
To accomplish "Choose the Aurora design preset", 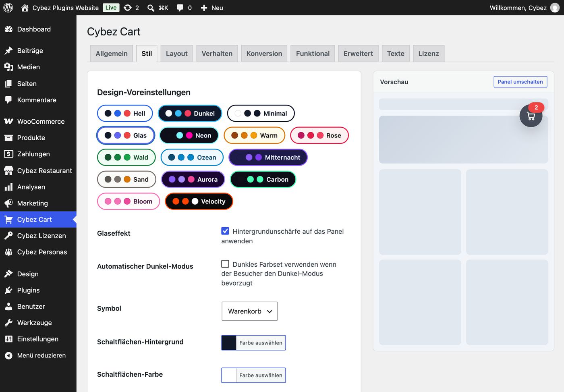I will (x=193, y=179).
